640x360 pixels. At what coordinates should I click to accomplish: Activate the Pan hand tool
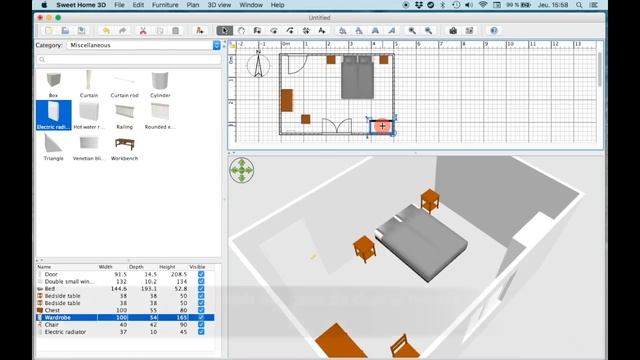pos(241,31)
